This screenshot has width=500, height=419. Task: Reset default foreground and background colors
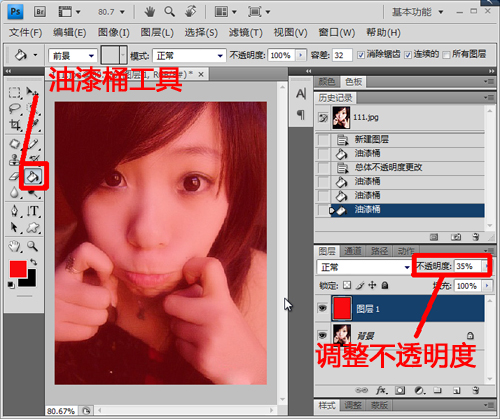click(x=11, y=285)
